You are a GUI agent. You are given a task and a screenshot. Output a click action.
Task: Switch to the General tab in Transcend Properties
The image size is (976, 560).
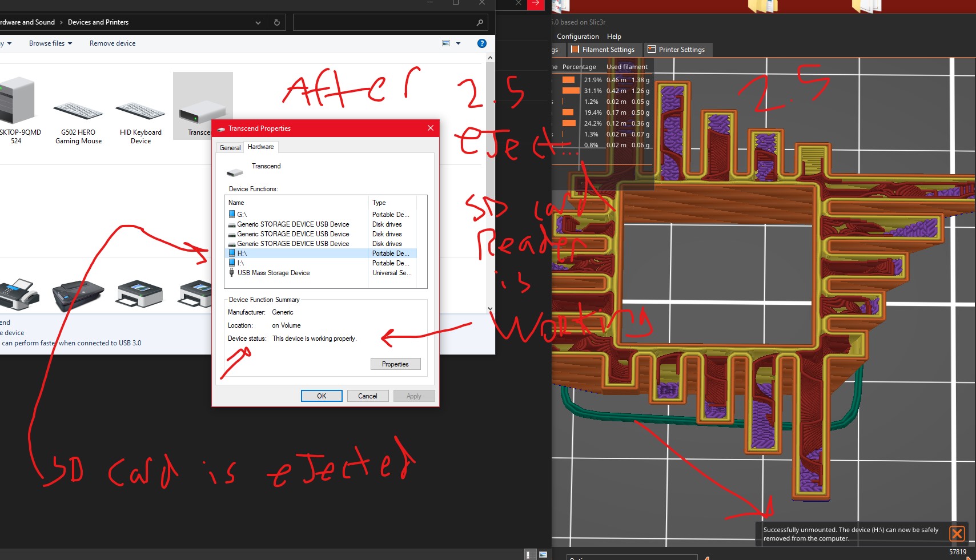click(230, 147)
